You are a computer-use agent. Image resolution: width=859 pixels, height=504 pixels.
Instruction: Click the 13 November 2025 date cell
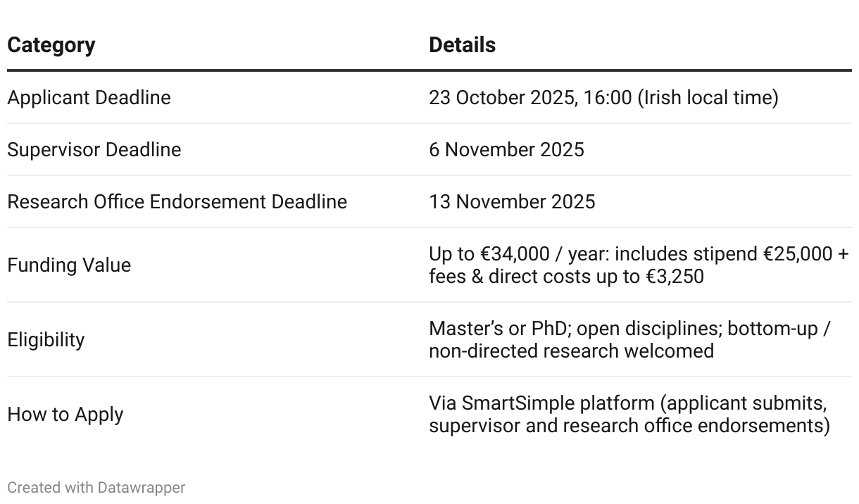[512, 201]
